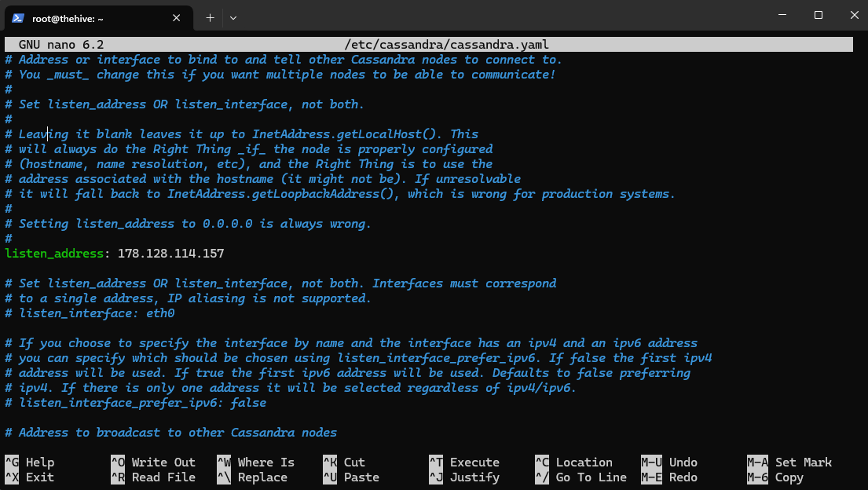Click the ^G Help shortcut
868x490 pixels.
(x=30, y=463)
